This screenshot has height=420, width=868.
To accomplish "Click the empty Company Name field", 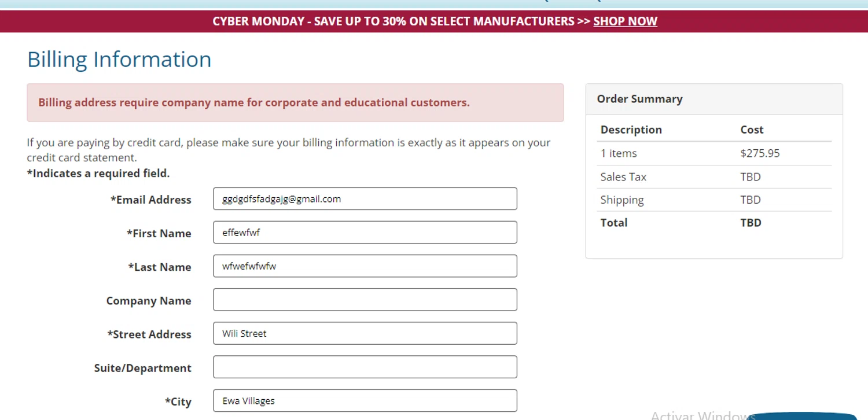I will tap(365, 300).
